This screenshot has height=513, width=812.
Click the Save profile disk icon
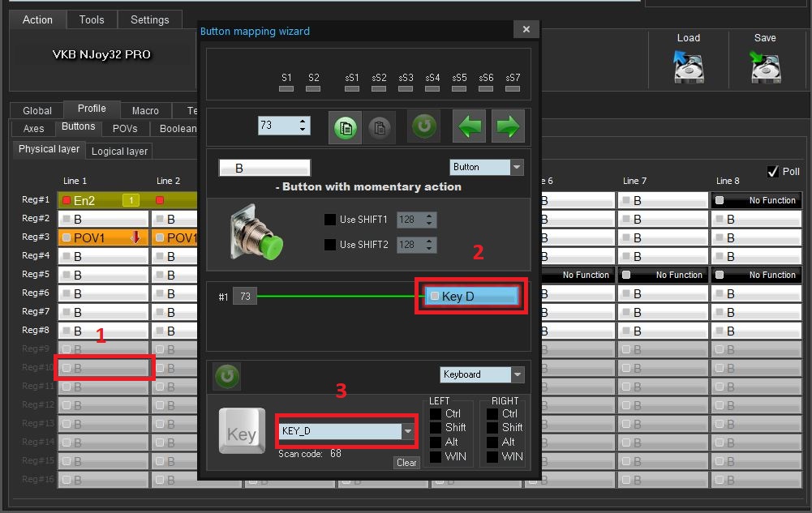tap(765, 66)
